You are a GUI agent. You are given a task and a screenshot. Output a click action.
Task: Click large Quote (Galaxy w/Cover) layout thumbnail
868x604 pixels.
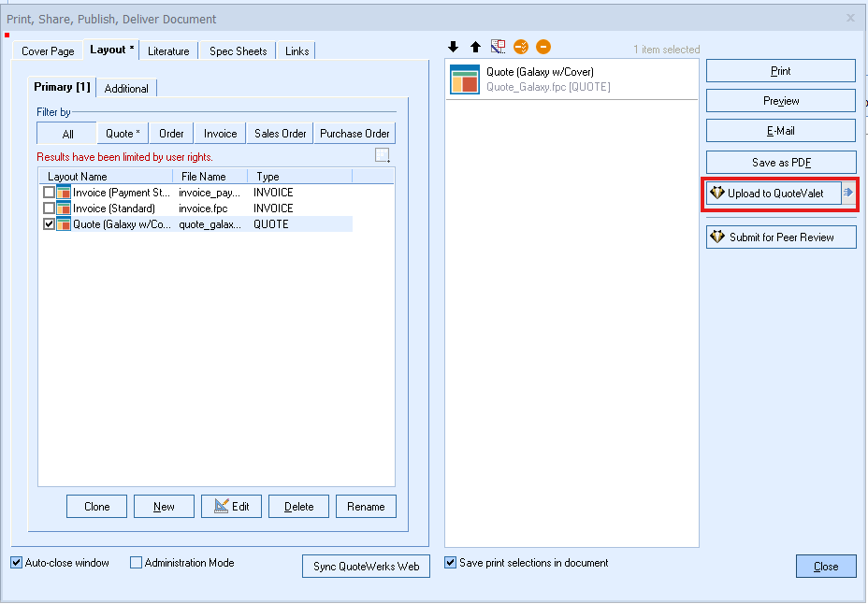[x=465, y=79]
